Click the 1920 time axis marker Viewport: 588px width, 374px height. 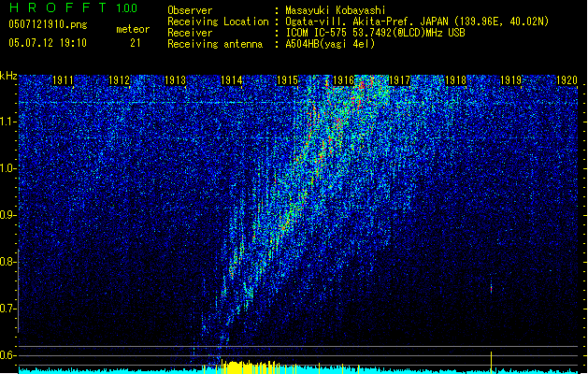(x=567, y=80)
